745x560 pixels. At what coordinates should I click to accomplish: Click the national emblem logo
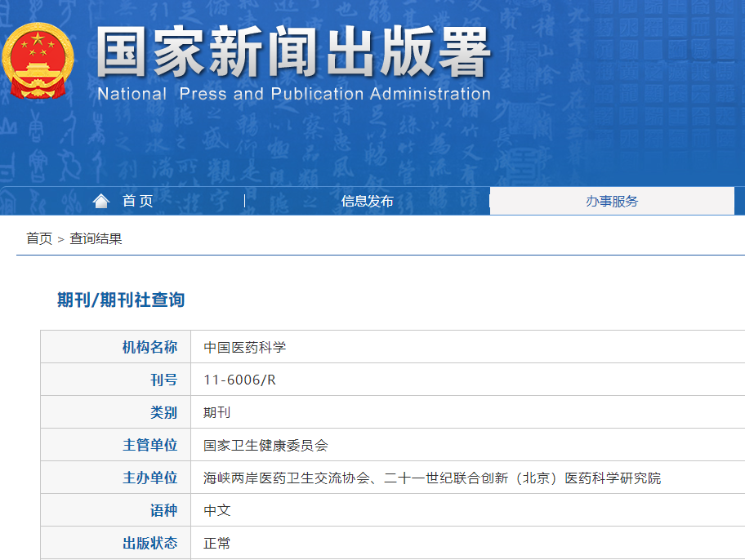[x=38, y=60]
